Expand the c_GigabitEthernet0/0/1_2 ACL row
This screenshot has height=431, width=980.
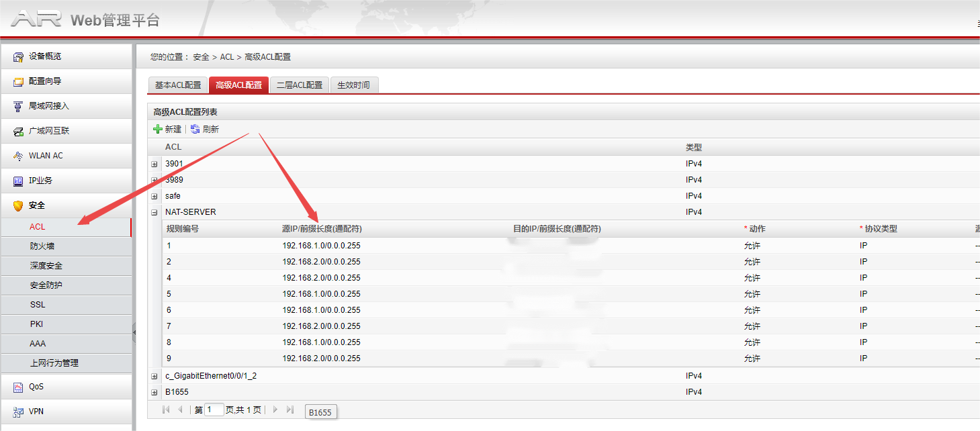[154, 376]
